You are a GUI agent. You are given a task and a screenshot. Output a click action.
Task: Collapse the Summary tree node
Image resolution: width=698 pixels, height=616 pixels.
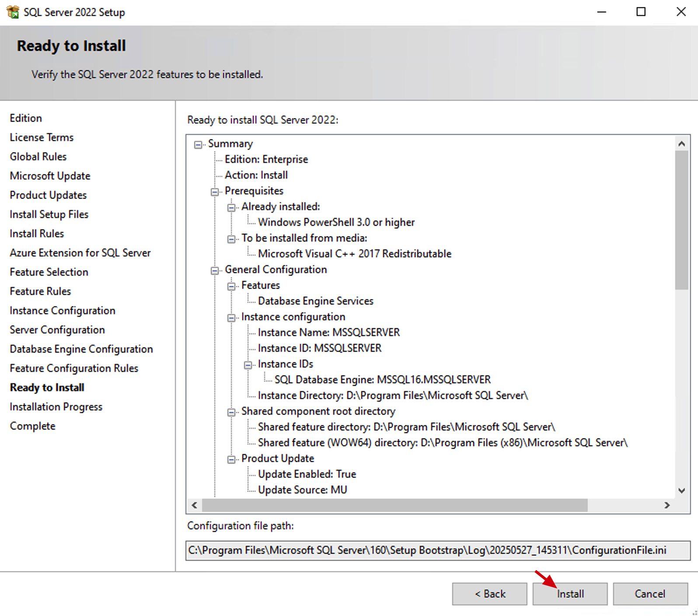click(x=198, y=144)
